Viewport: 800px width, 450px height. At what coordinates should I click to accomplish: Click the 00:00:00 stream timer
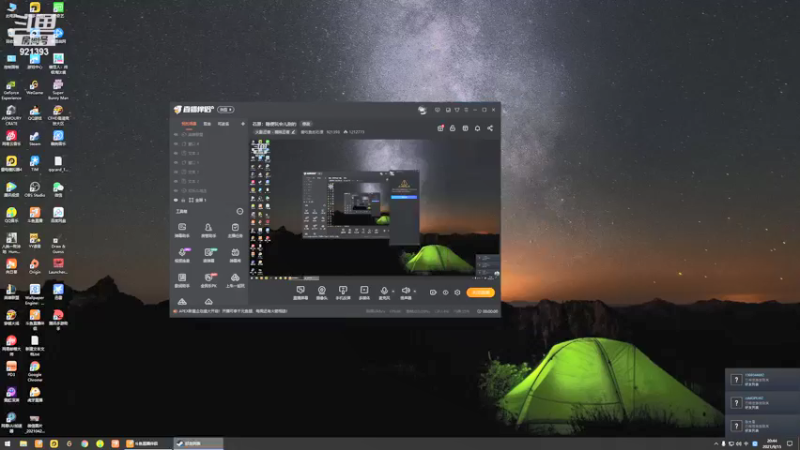click(x=488, y=311)
